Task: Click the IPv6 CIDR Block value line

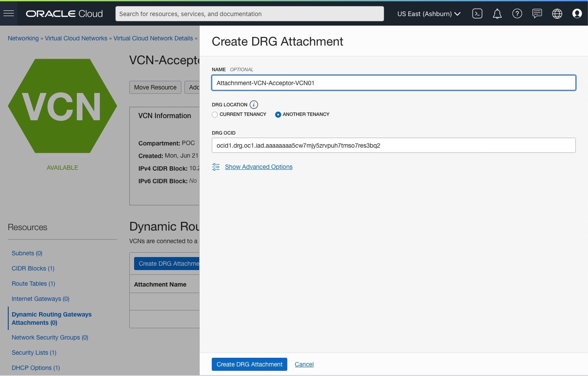Action: [168, 181]
